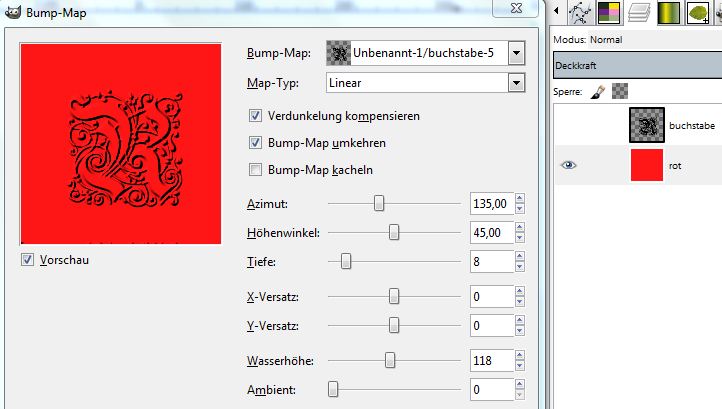Focus the Wasserhöhe value field 118
The height and width of the screenshot is (409, 722).
point(492,361)
